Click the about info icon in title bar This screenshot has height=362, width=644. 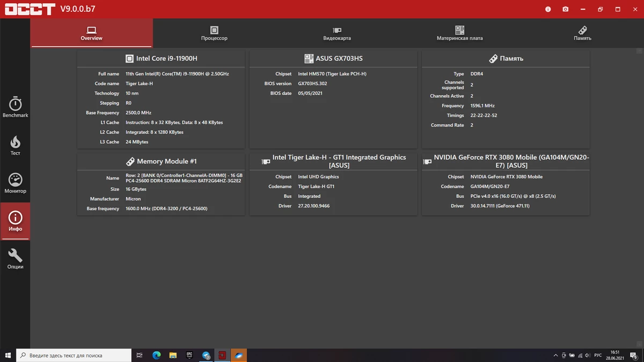pos(548,9)
